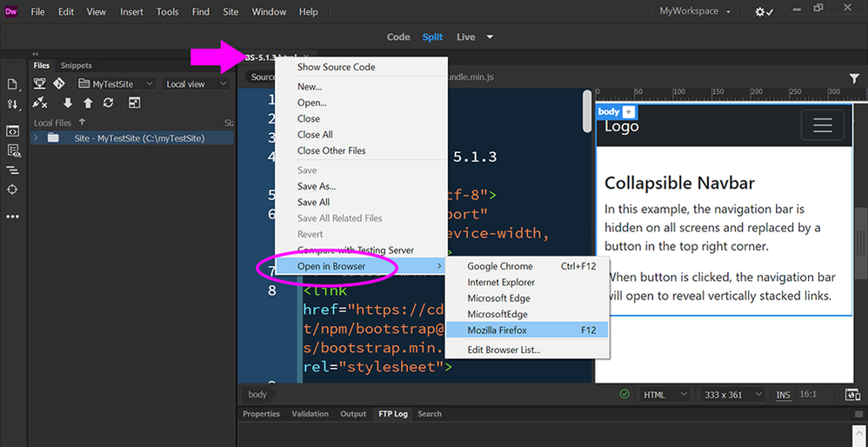
Task: Open the Validation tab
Action: click(x=310, y=414)
